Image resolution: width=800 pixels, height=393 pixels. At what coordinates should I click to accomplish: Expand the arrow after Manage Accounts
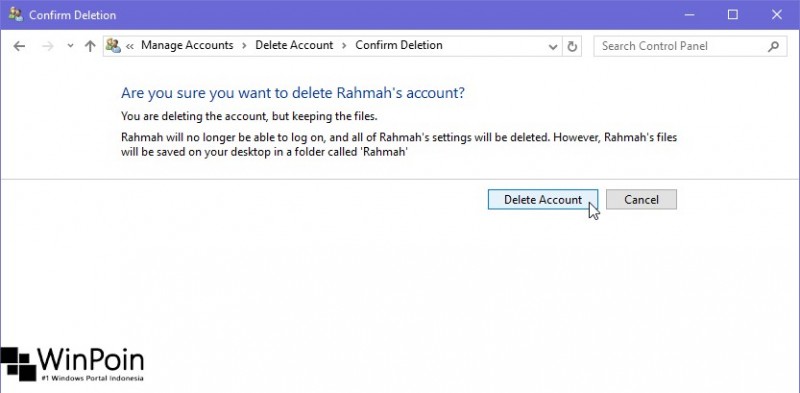click(244, 46)
